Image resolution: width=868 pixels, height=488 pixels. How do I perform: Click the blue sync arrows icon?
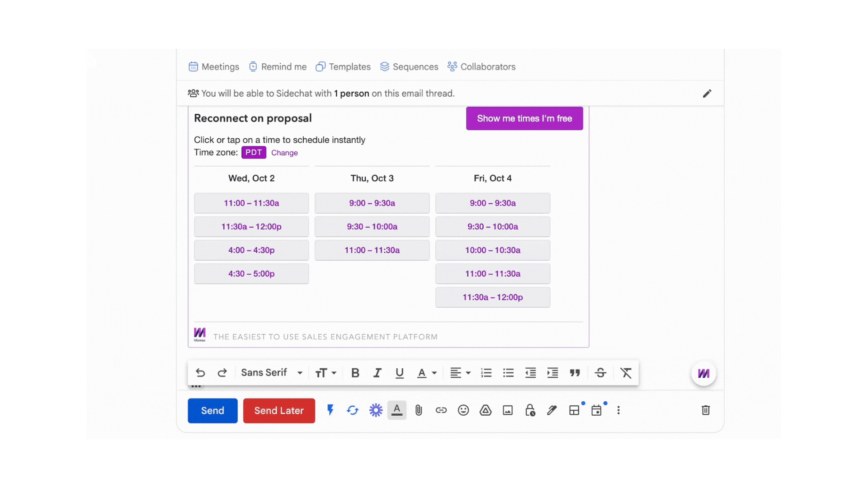[x=353, y=410]
